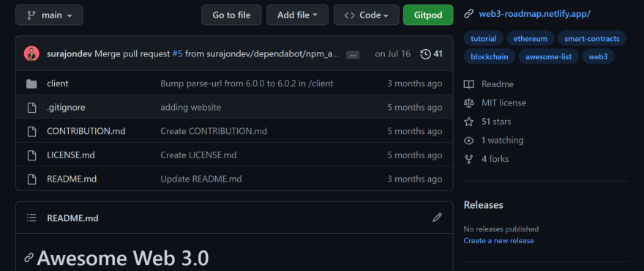Select the tutorial topic tag
The height and width of the screenshot is (271, 644).
(484, 39)
